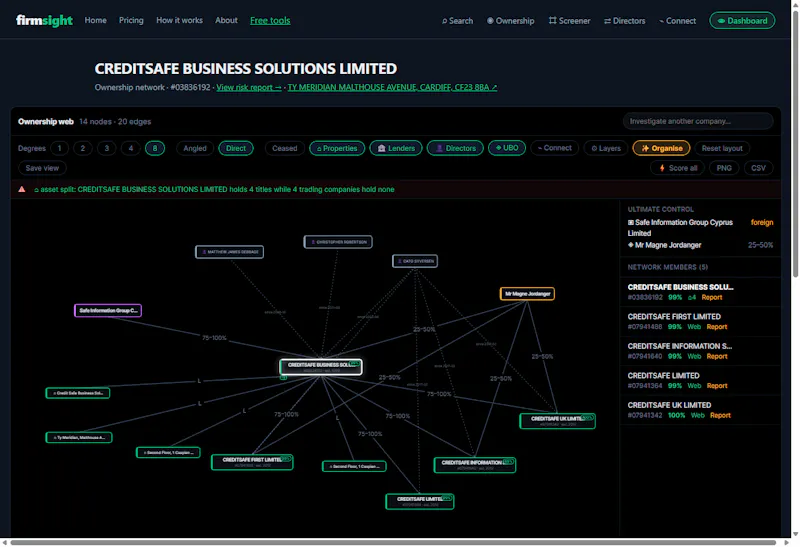Select the Christopher Robertson node
The height and width of the screenshot is (547, 800).
pos(338,242)
